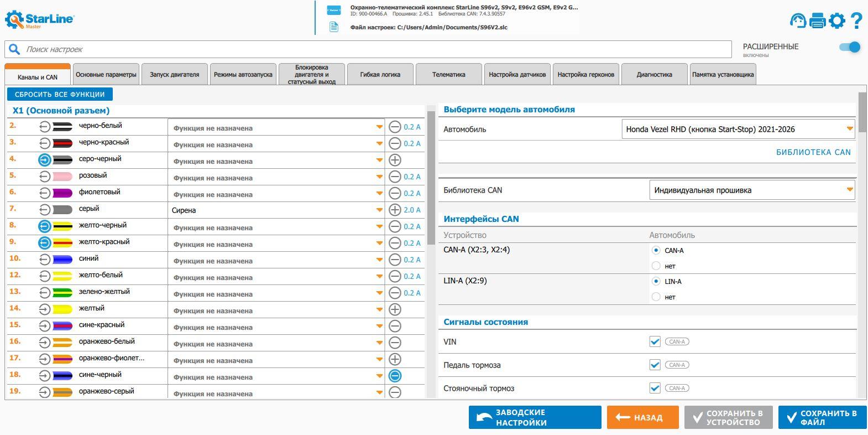
Task: Open help via the question mark icon
Action: (x=856, y=20)
